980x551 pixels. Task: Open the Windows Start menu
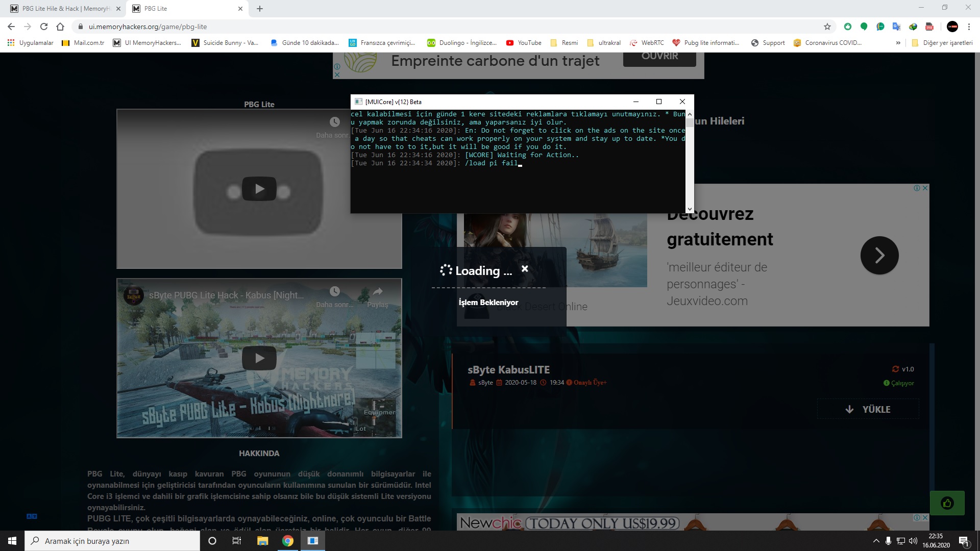[12, 541]
